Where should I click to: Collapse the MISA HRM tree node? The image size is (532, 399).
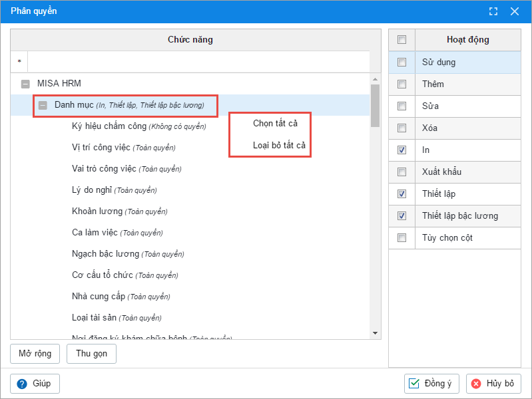point(25,84)
